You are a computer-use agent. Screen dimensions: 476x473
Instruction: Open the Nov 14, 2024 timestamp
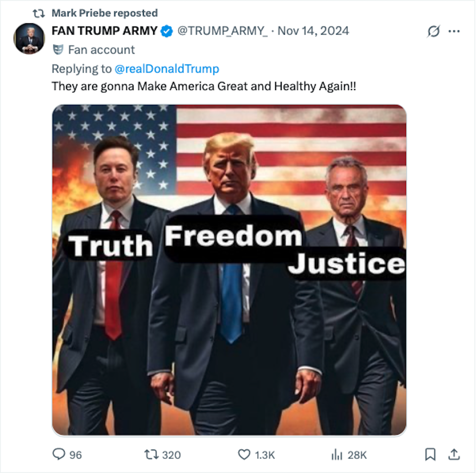313,31
